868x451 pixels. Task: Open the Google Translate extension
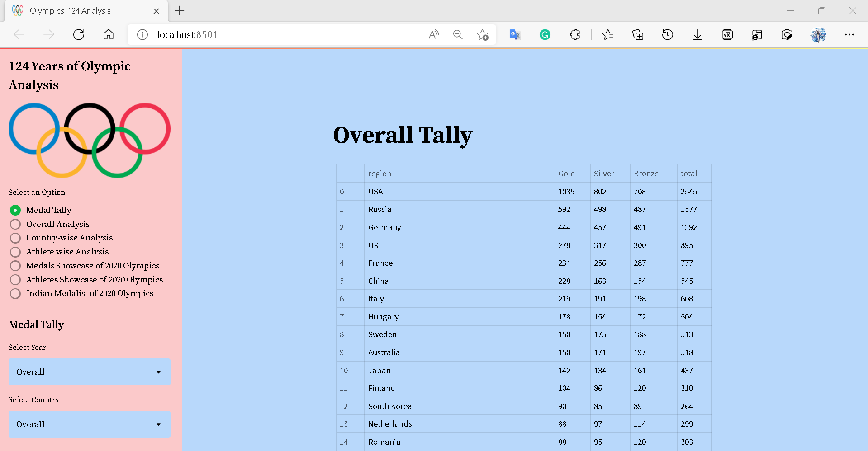click(x=515, y=34)
